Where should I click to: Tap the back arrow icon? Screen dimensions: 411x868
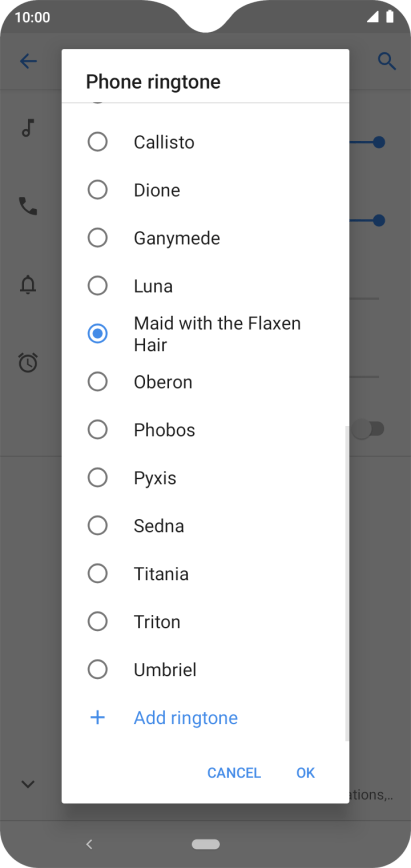(28, 61)
